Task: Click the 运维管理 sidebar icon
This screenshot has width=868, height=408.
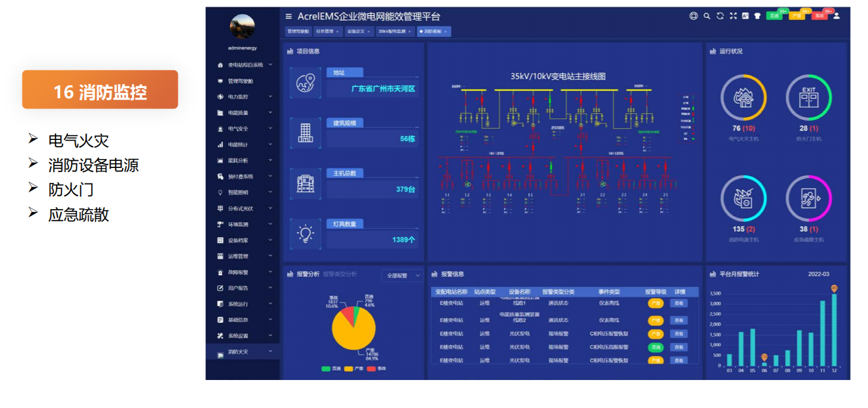Action: [x=220, y=256]
